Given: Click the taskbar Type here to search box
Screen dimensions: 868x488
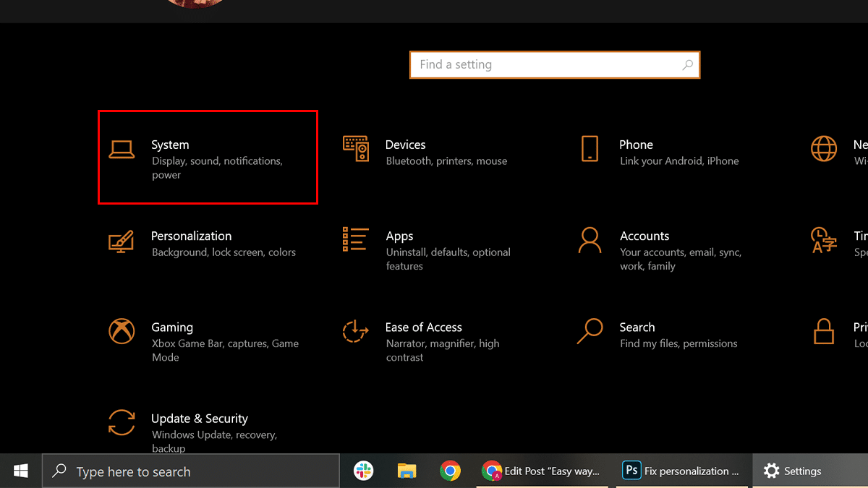Looking at the screenshot, I should 191,471.
